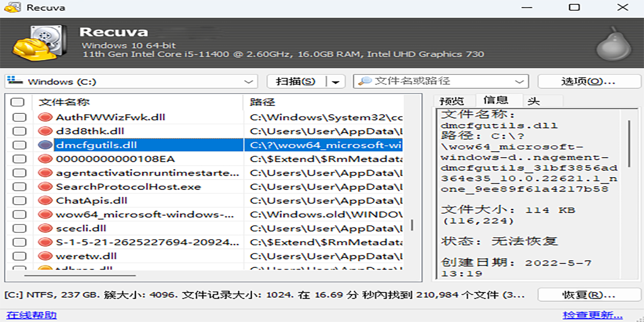Click into the 文件名或路径 filter field

click(440, 82)
